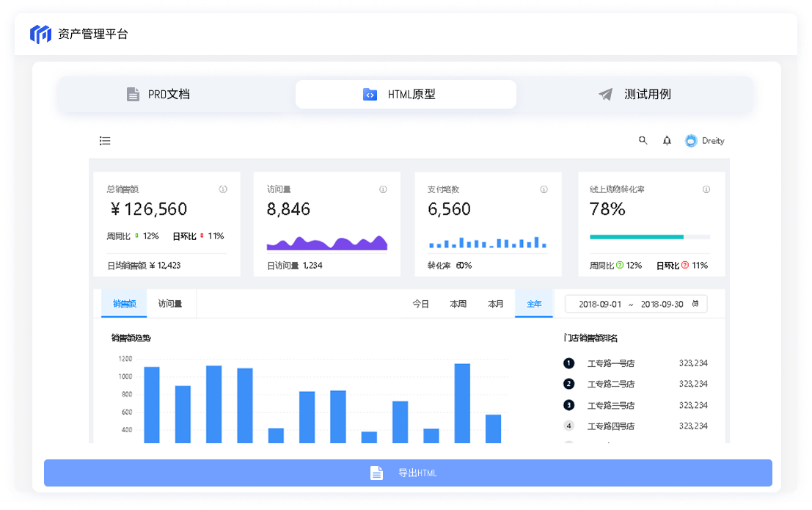This screenshot has width=812, height=510.
Task: Select the 访问量 chart tab
Action: click(170, 304)
